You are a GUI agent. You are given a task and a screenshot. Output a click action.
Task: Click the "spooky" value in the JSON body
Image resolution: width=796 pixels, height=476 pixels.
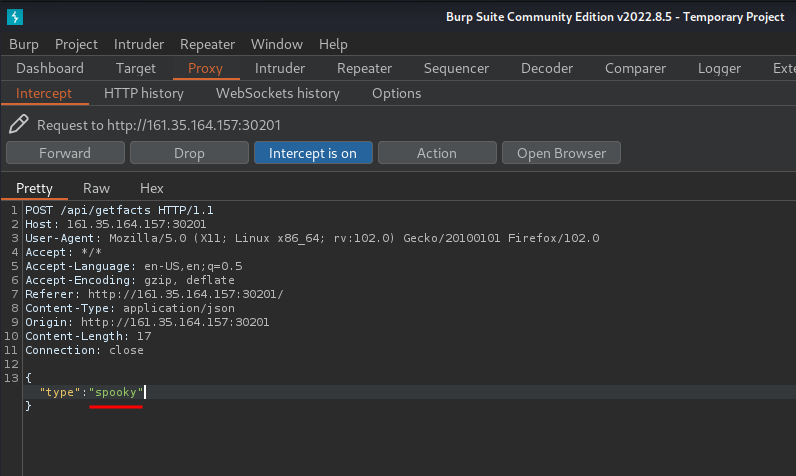(x=116, y=392)
